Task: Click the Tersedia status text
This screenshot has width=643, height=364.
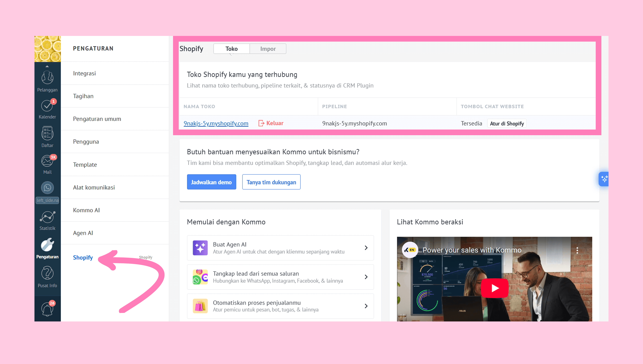Action: (472, 123)
